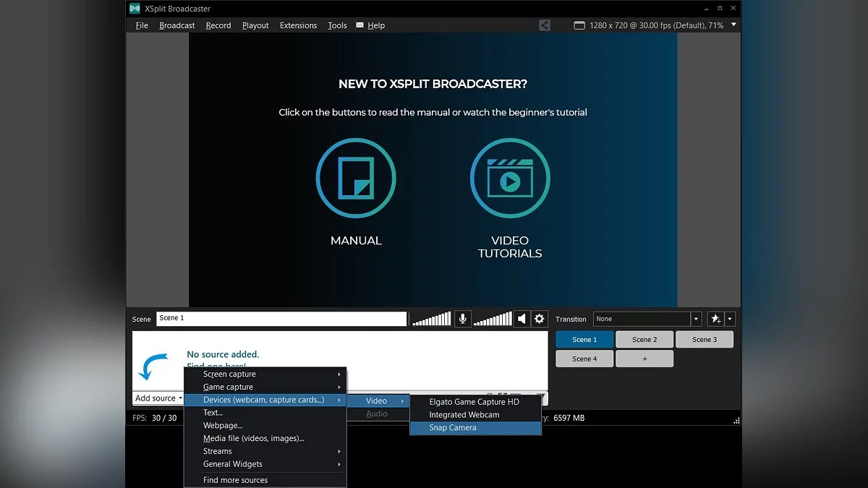Image resolution: width=868 pixels, height=488 pixels.
Task: Switch to Scene 2
Action: click(644, 340)
